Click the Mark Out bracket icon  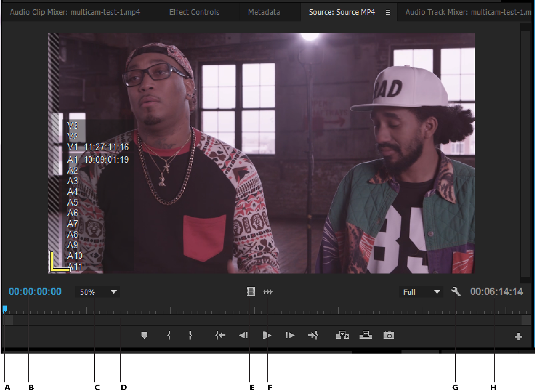190,335
